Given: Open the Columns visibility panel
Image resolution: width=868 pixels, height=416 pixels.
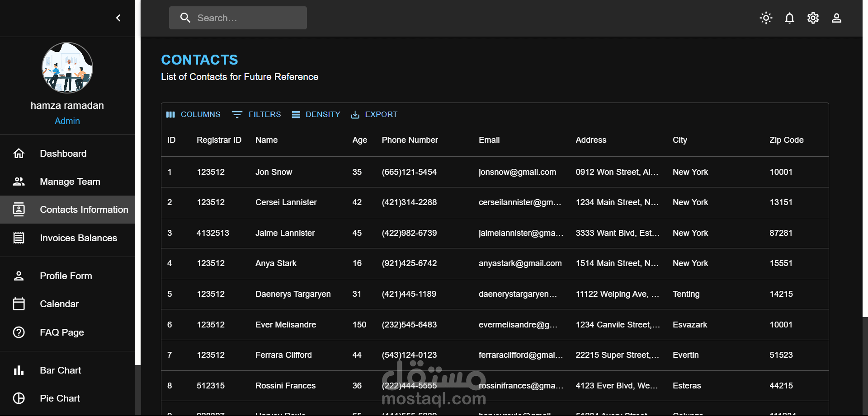Looking at the screenshot, I should 193,115.
